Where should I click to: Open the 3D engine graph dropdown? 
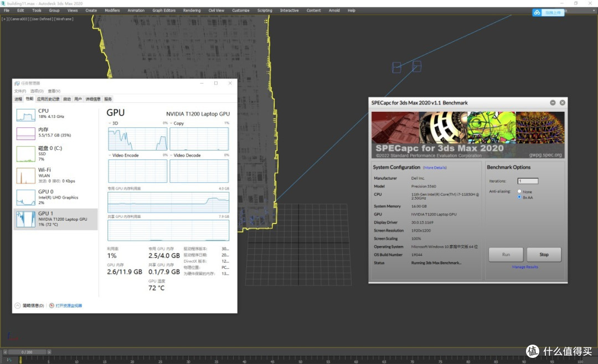(110, 123)
